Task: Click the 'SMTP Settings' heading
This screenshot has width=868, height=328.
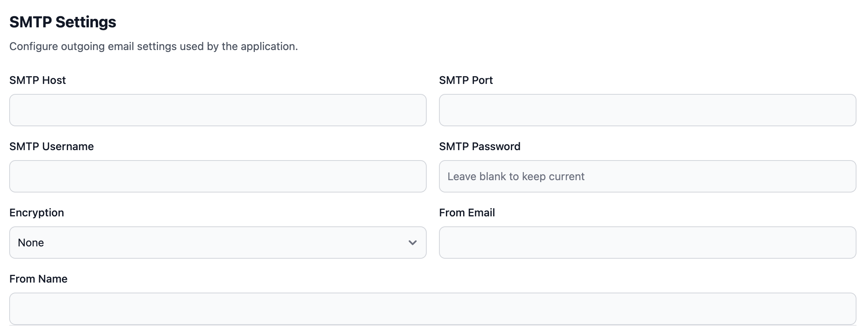Action: (x=63, y=22)
